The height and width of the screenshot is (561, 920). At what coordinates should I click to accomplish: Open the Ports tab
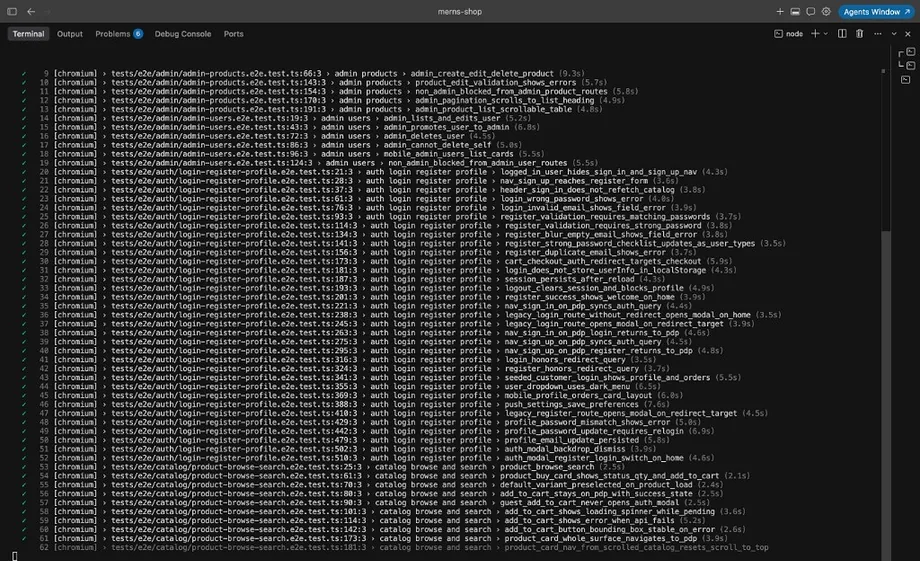[x=234, y=34]
